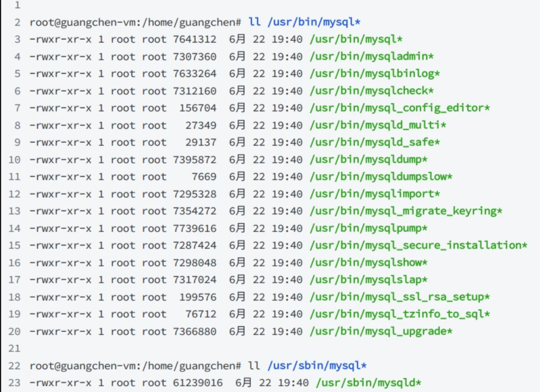Select file size 7317024
Image resolution: width=540 pixels, height=392 pixels.
pyautogui.click(x=195, y=280)
